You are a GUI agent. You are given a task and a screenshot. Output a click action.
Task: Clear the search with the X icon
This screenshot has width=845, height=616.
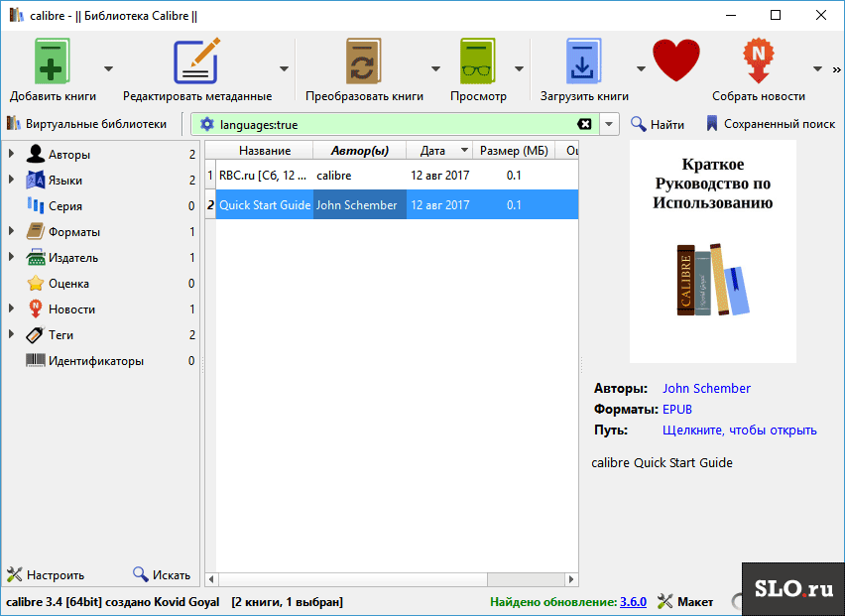(584, 125)
